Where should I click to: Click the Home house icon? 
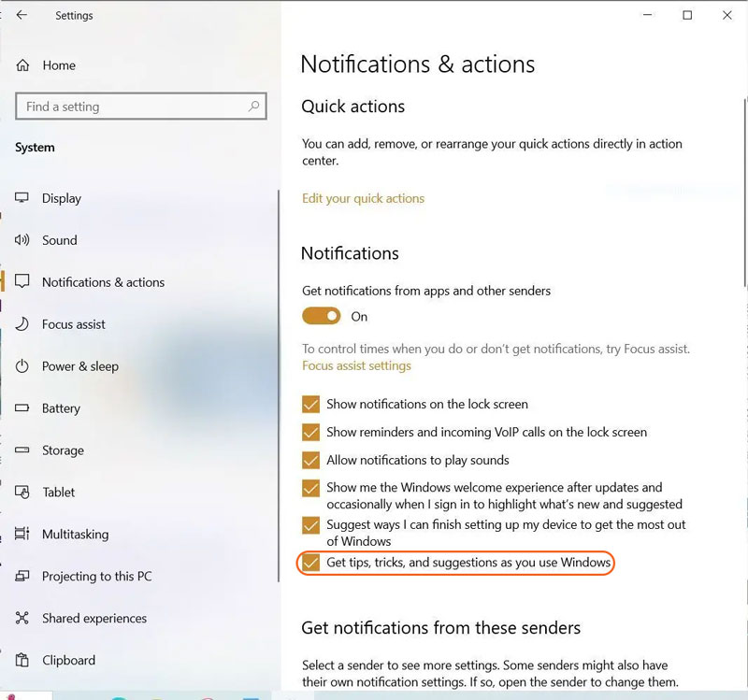(22, 65)
